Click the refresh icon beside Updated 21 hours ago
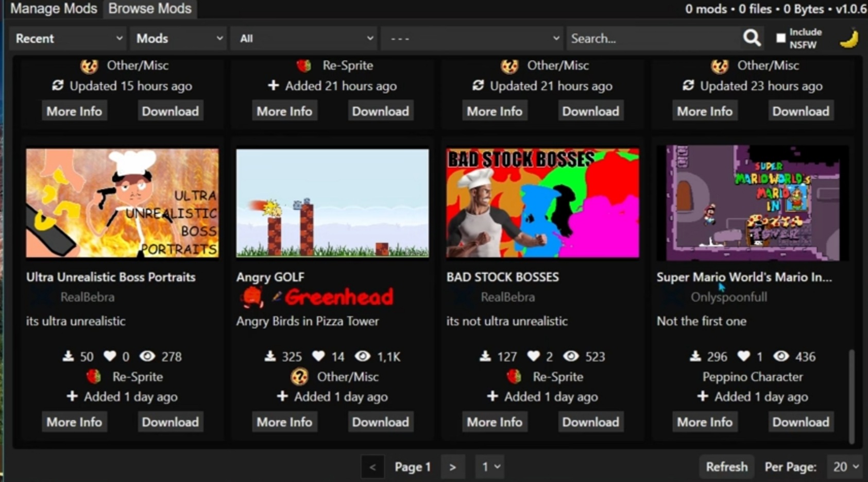Image resolution: width=868 pixels, height=482 pixels. tap(478, 85)
